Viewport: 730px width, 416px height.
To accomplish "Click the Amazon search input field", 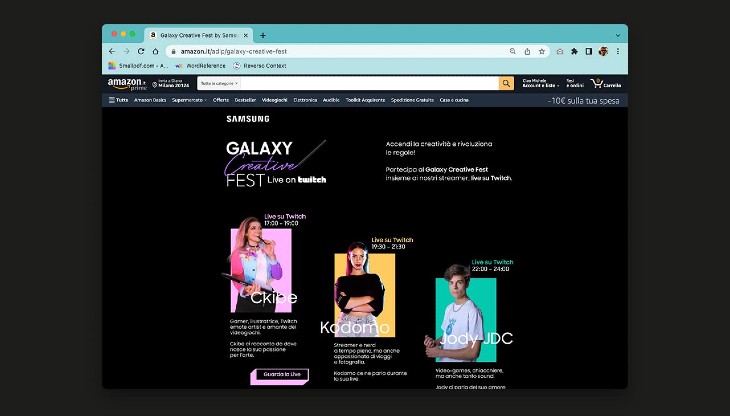I will pos(370,83).
